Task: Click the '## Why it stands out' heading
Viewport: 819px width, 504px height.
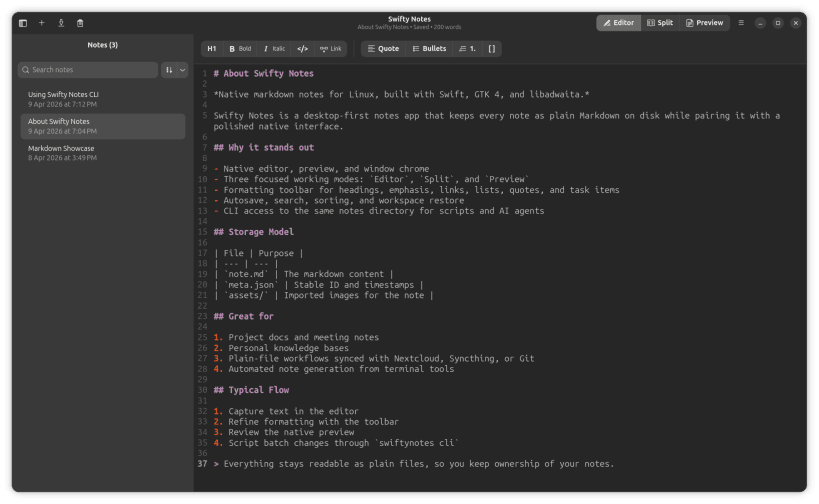Action: click(x=263, y=148)
